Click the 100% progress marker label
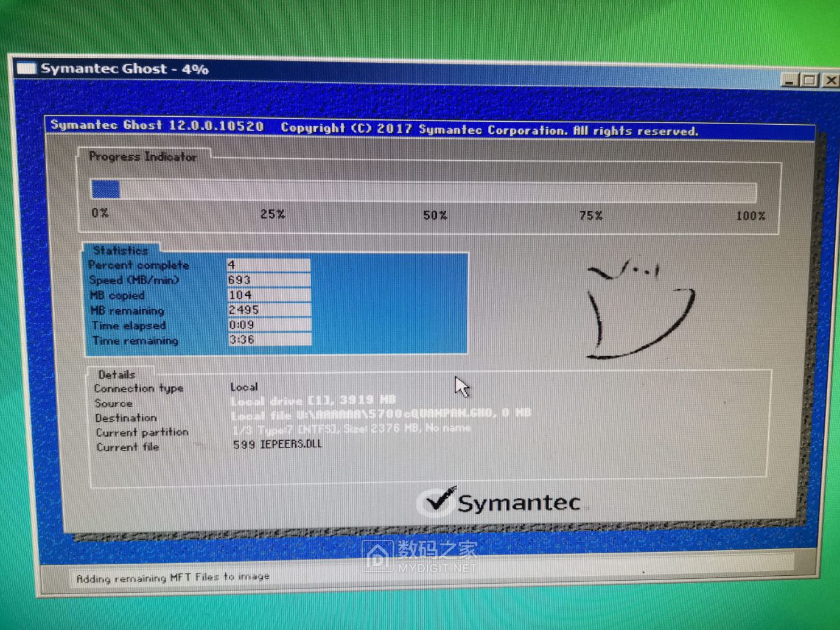 751,215
